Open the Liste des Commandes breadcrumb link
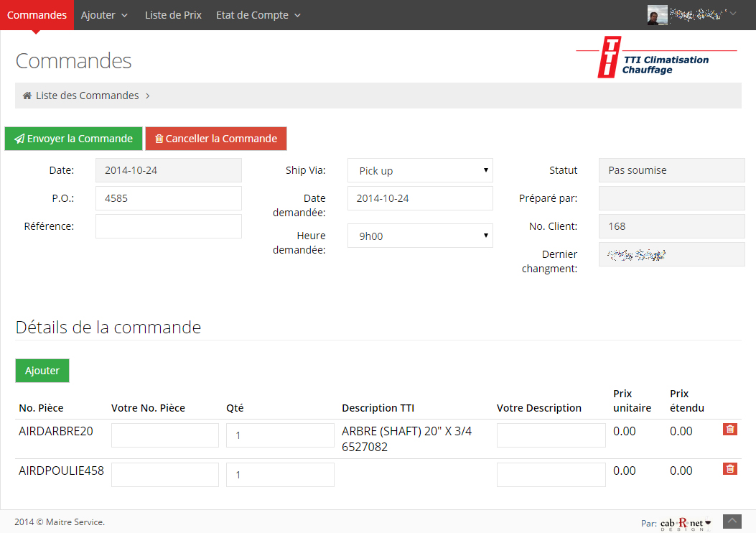This screenshot has height=533, width=756. coord(88,96)
